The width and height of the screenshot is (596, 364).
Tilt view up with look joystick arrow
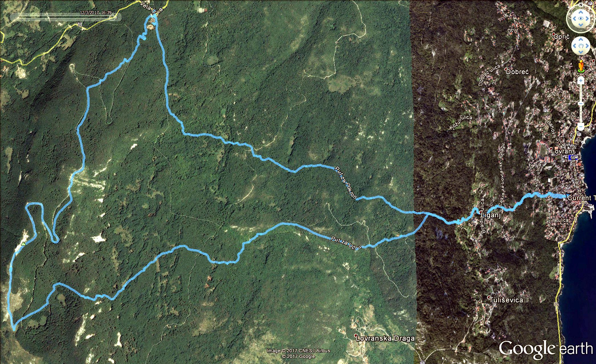581,12
